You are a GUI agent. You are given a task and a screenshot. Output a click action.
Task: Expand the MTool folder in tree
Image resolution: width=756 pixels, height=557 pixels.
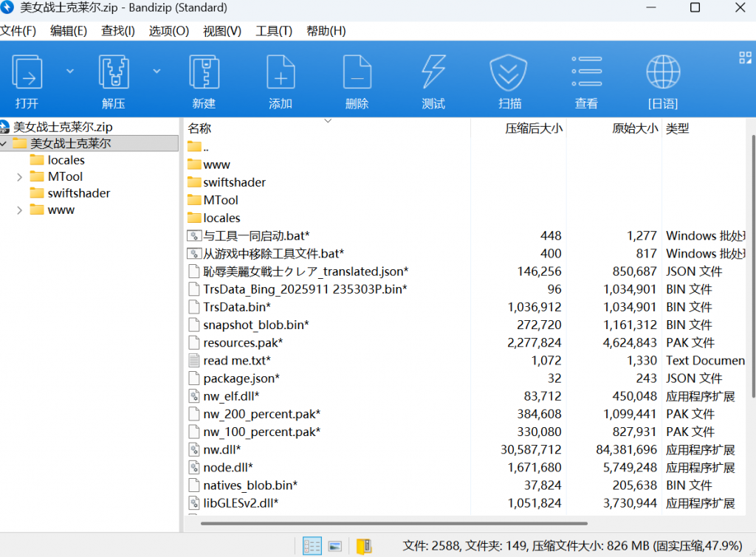(19, 177)
